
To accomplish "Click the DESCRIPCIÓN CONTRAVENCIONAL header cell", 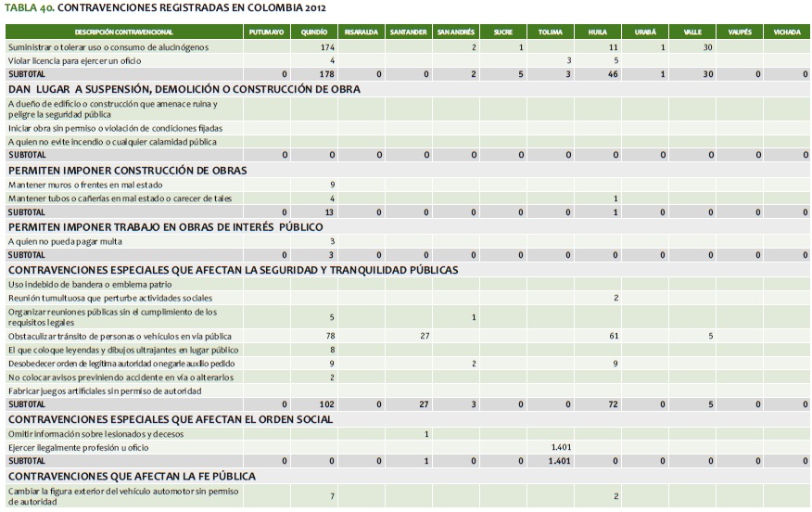I will coord(123,32).
